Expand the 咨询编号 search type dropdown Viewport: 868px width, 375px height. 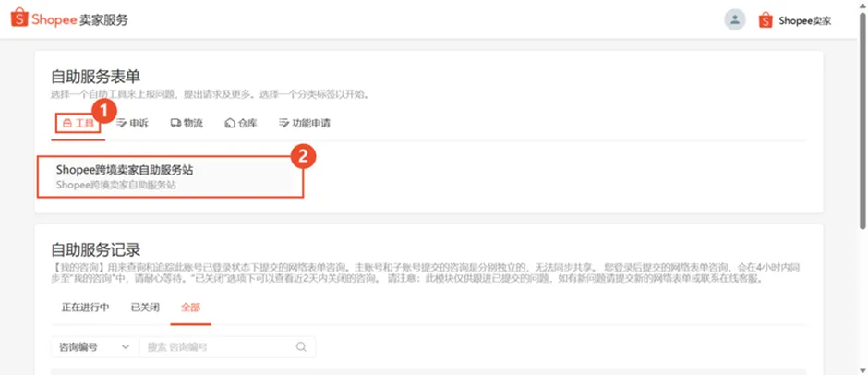(95, 346)
